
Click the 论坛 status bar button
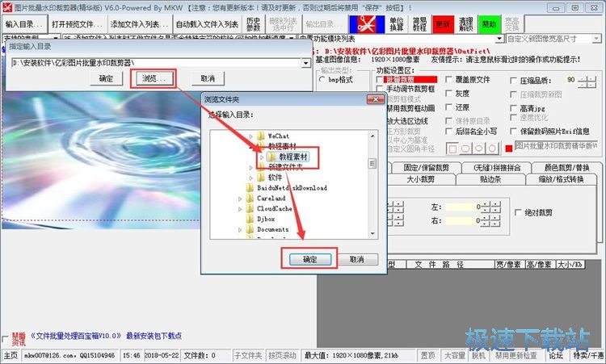pyautogui.click(x=556, y=355)
